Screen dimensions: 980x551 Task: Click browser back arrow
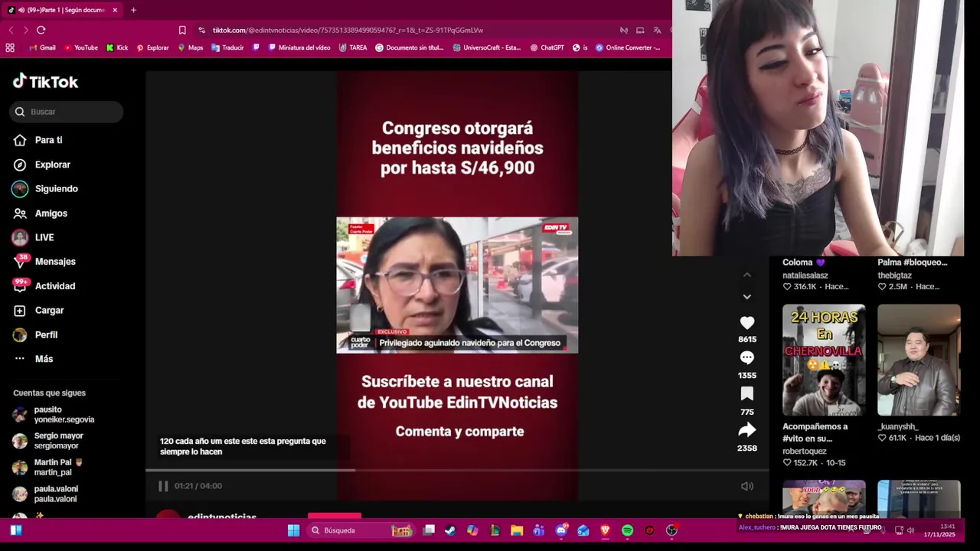tap(11, 30)
